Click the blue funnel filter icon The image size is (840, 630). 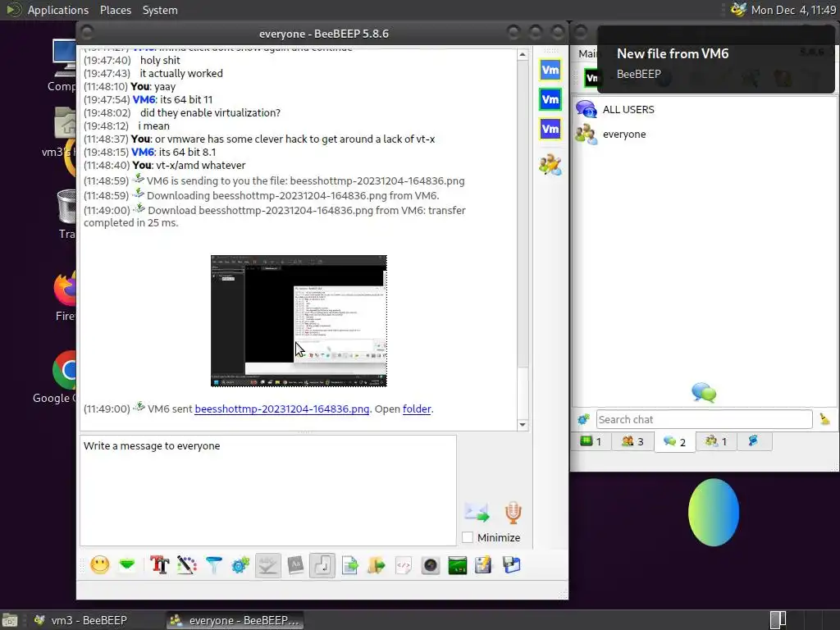tap(213, 565)
